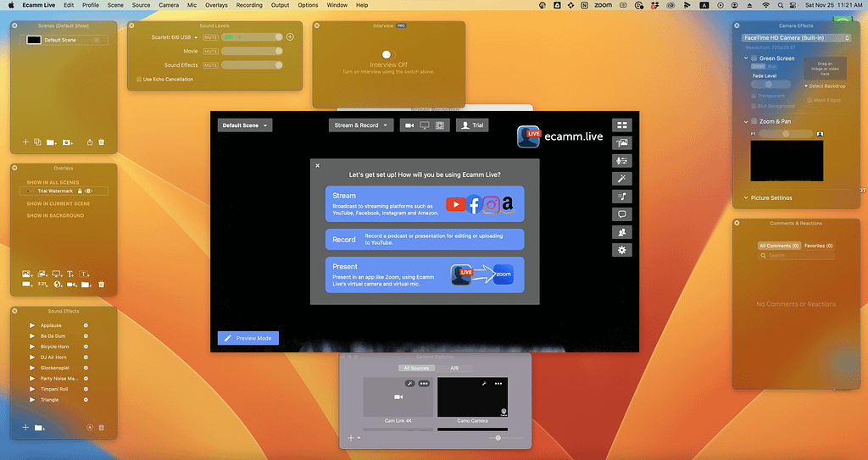Choose the Stream setup option
Image resolution: width=868 pixels, height=460 pixels.
[x=424, y=204]
